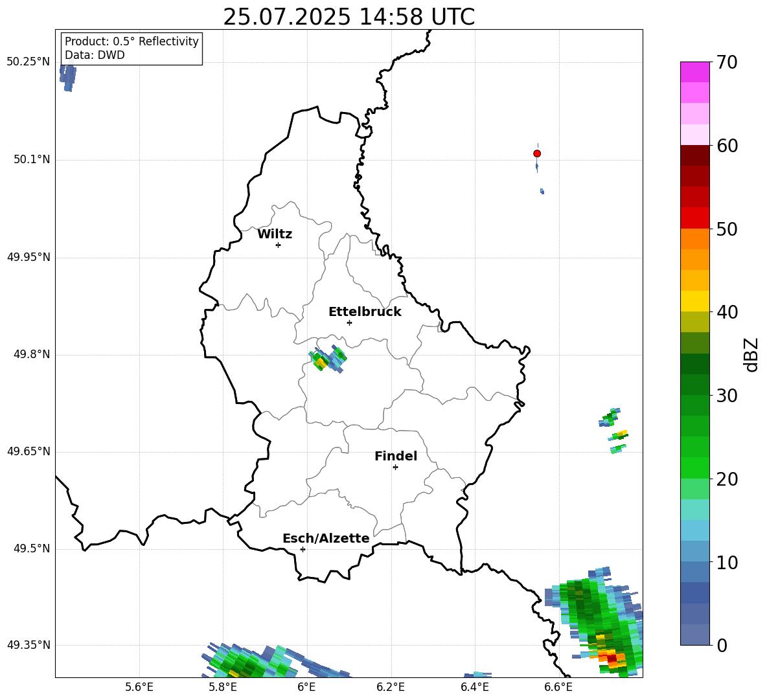Click the red radar site marker
767x700 pixels.
tap(536, 153)
